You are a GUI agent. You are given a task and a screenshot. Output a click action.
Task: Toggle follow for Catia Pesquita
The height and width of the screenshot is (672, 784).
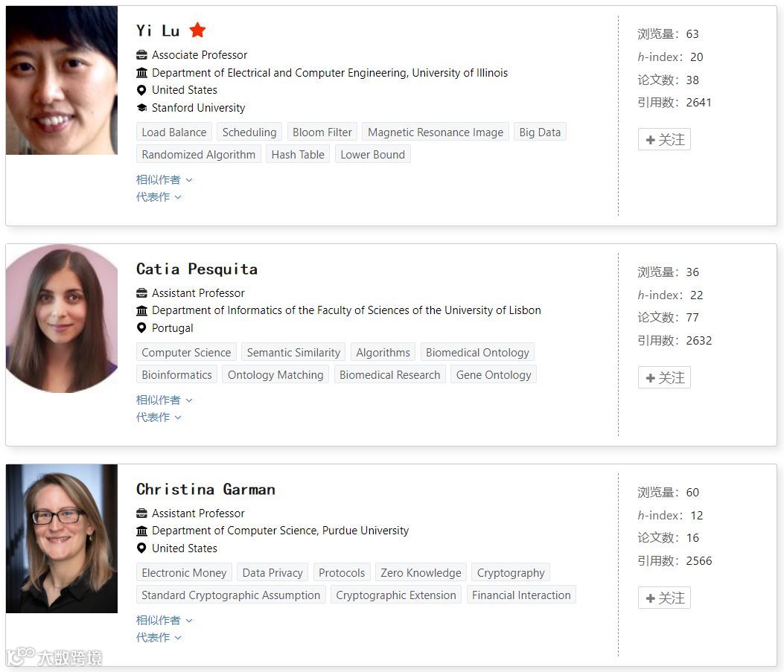click(x=664, y=378)
